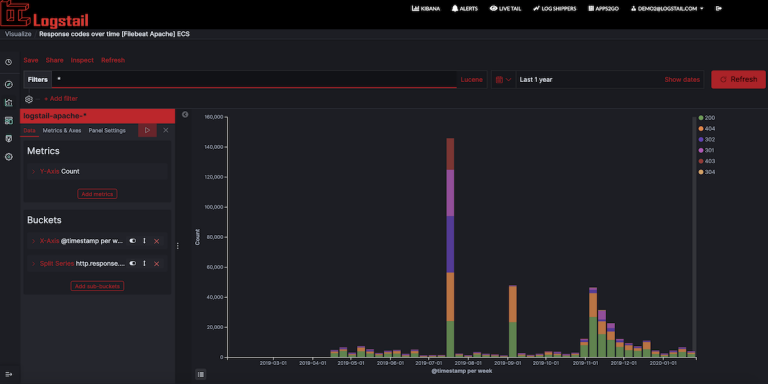This screenshot has height=384, width=768.
Task: Switch to the Panel Settings tab
Action: coord(107,130)
